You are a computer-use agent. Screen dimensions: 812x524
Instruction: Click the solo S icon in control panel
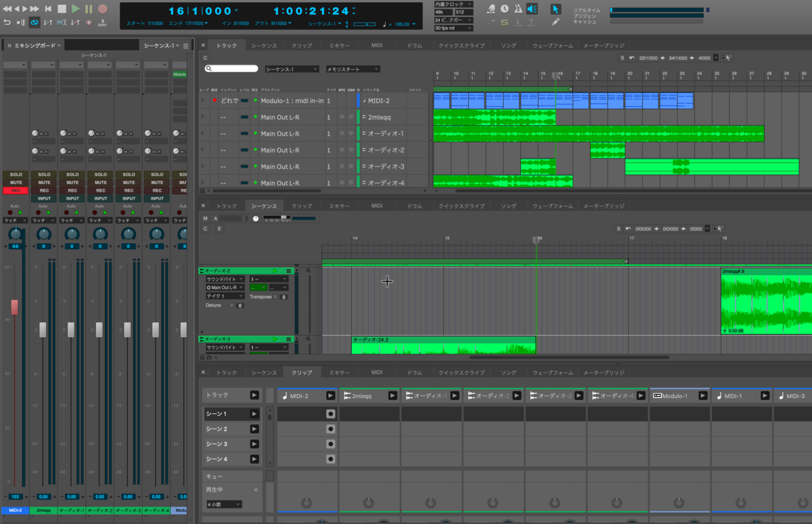[x=504, y=22]
